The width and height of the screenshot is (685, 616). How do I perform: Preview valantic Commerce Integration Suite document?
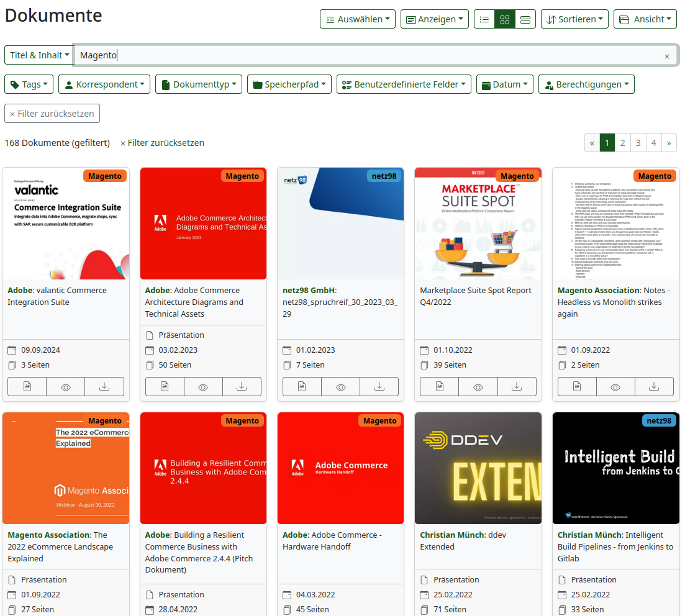tap(66, 387)
